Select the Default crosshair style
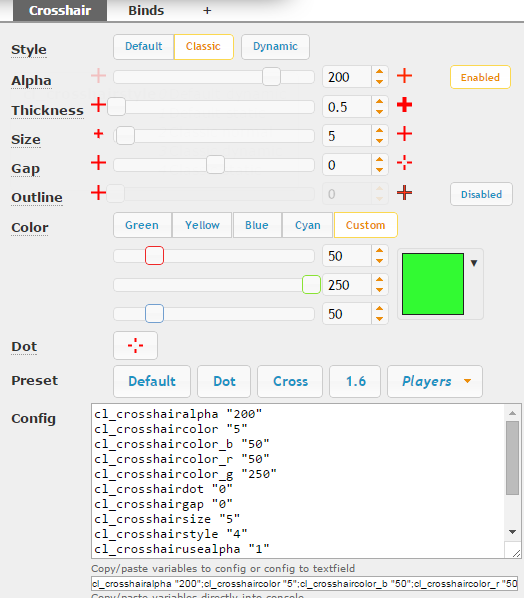The width and height of the screenshot is (524, 598). (x=143, y=47)
